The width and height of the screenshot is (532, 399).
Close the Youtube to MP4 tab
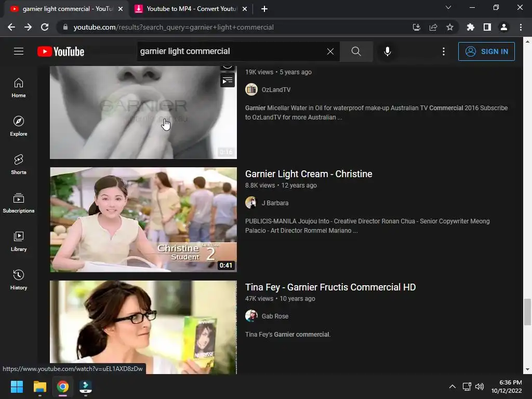tap(245, 9)
